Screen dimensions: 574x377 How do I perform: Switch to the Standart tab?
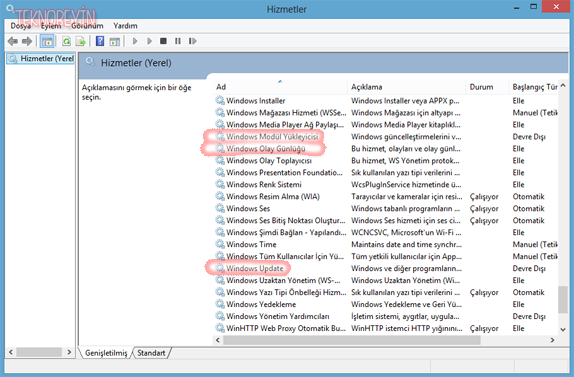coord(151,353)
